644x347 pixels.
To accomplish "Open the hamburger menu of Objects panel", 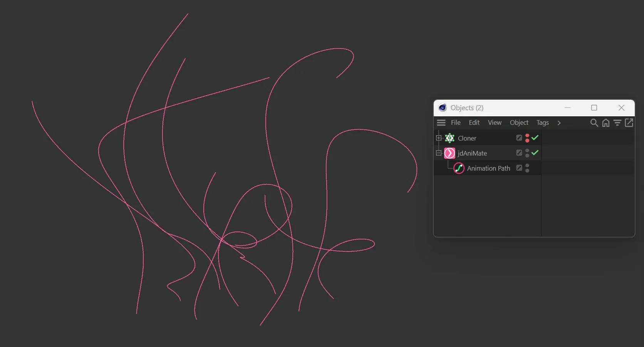I will [x=441, y=122].
